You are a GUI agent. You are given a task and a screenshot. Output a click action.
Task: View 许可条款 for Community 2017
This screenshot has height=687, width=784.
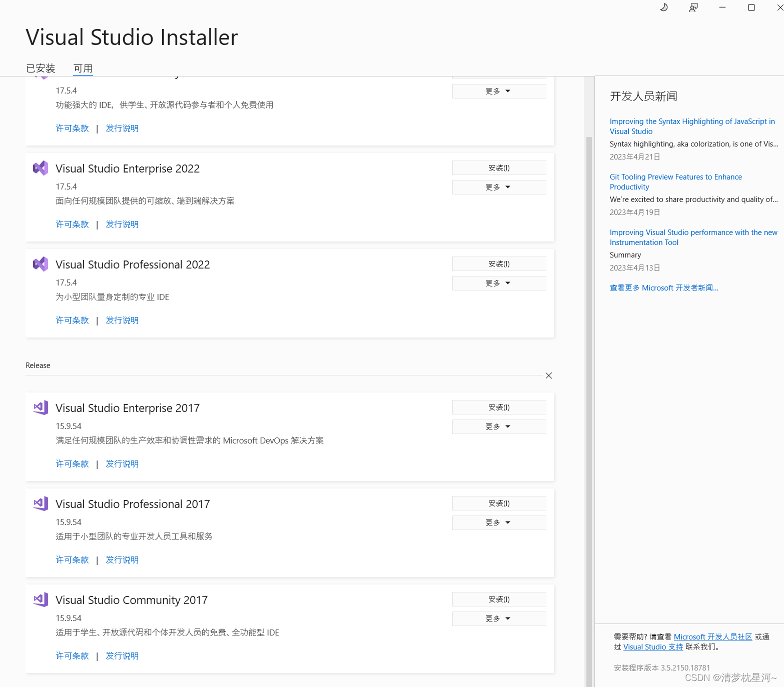pos(72,656)
